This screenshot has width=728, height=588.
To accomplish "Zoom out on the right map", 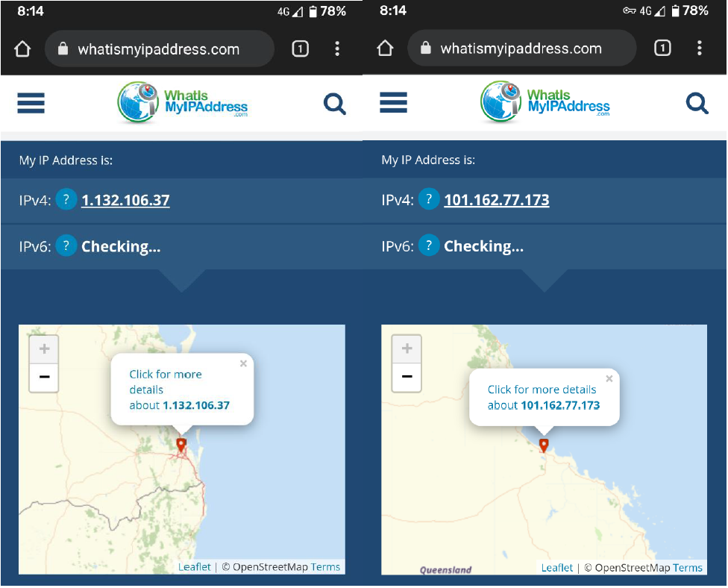I will tap(407, 377).
